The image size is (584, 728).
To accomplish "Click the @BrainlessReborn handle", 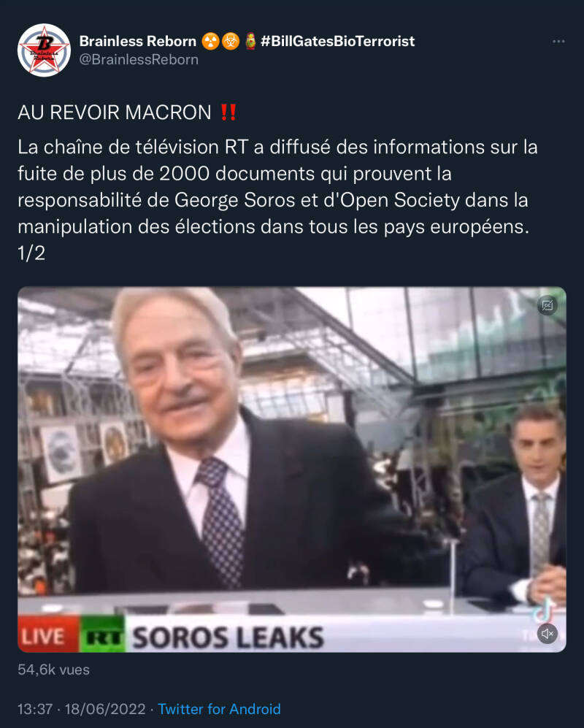I will (139, 60).
